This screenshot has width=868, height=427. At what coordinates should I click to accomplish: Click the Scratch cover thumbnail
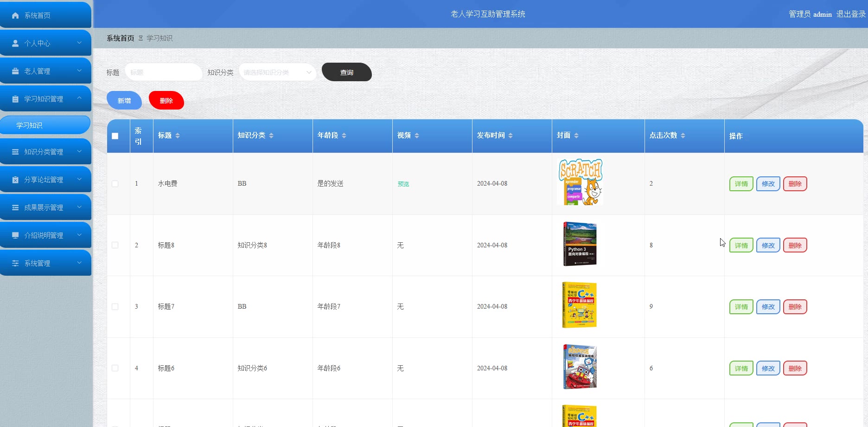pyautogui.click(x=580, y=182)
